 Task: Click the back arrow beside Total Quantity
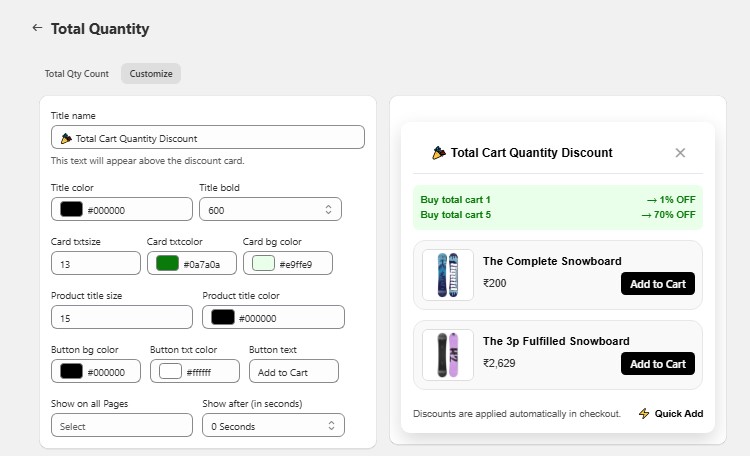pos(37,28)
